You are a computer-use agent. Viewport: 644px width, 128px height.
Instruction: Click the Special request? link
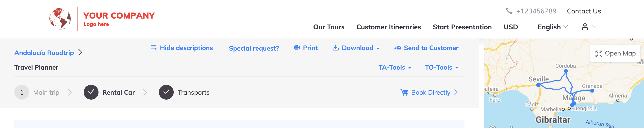[254, 48]
